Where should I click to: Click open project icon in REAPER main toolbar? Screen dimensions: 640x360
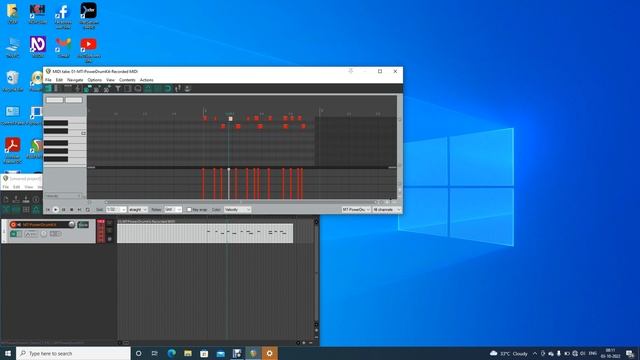click(16, 199)
